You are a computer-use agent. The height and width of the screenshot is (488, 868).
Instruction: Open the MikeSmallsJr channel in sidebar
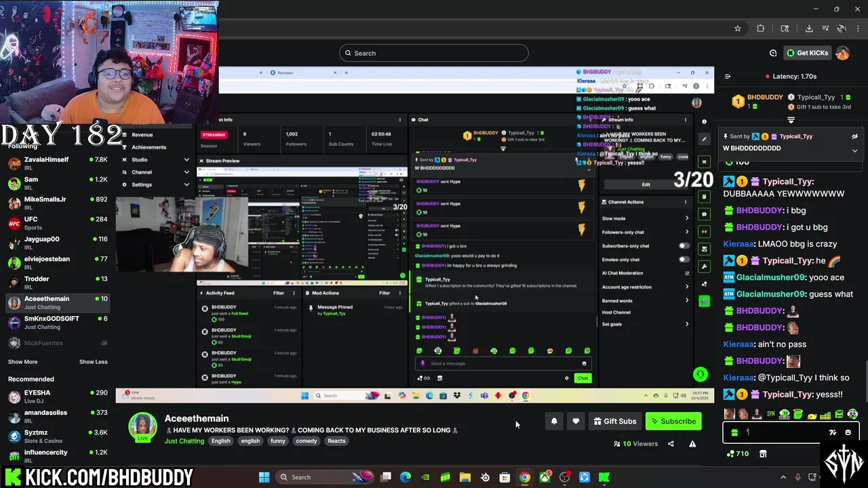[x=58, y=203]
